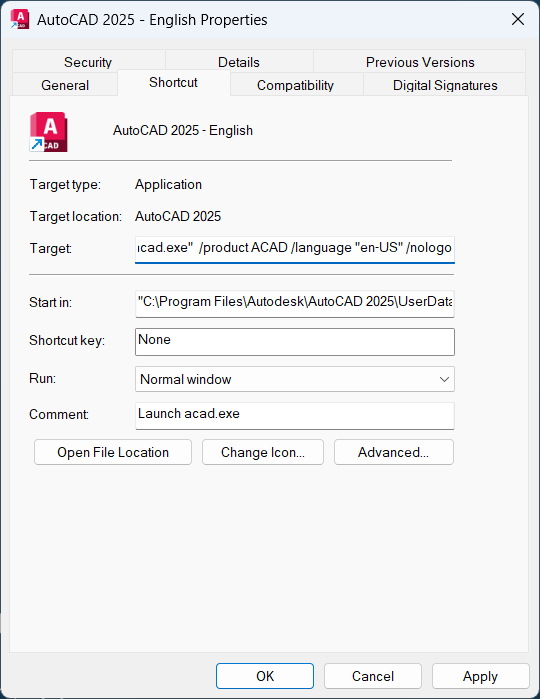Close the Properties dialog with the X
Viewport: 540px width, 699px height.
coord(518,19)
